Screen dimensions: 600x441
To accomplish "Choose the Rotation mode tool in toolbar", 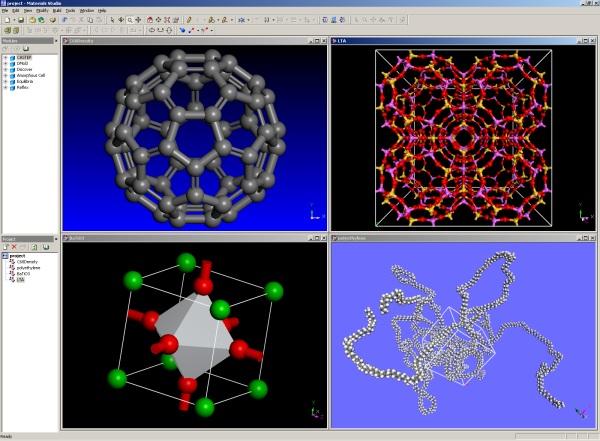I will pyautogui.click(x=120, y=19).
